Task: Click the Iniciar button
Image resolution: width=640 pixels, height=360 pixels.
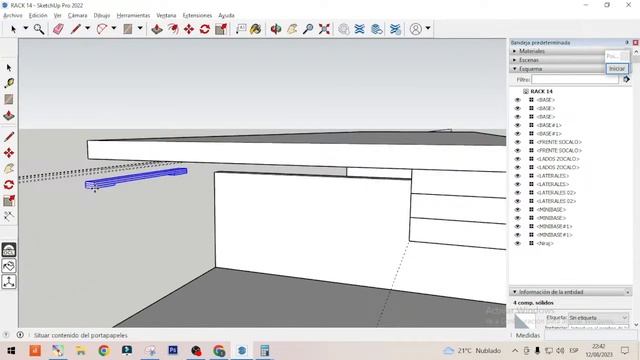Action: 617,69
